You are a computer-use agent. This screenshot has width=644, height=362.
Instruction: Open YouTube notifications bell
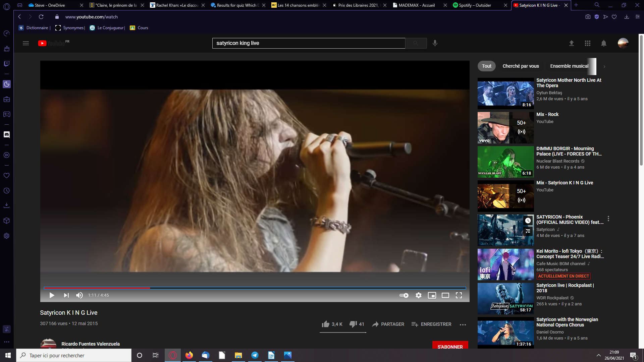click(603, 43)
